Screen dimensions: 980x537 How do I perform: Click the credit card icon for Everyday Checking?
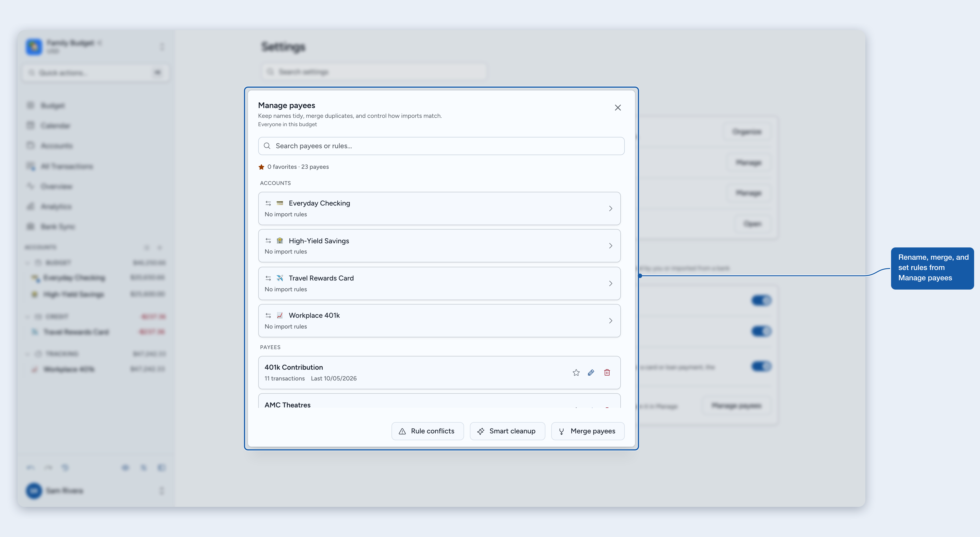280,203
